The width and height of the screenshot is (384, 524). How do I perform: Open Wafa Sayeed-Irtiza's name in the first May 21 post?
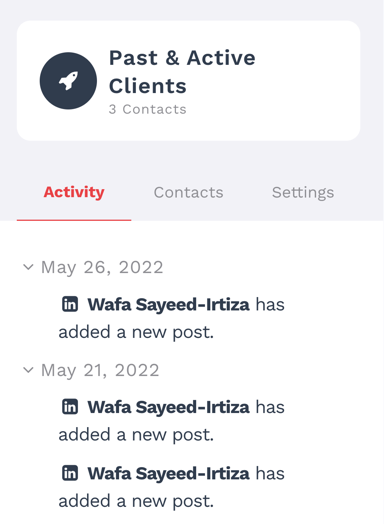tap(168, 407)
